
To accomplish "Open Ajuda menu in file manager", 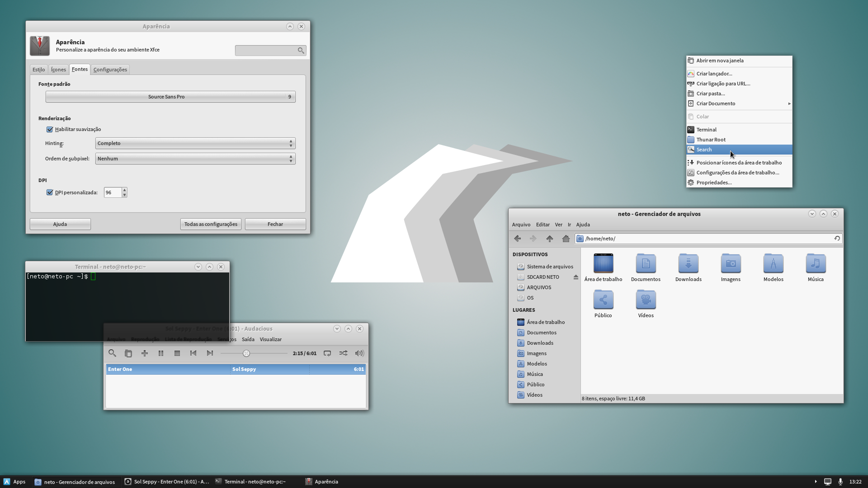I will 583,225.
